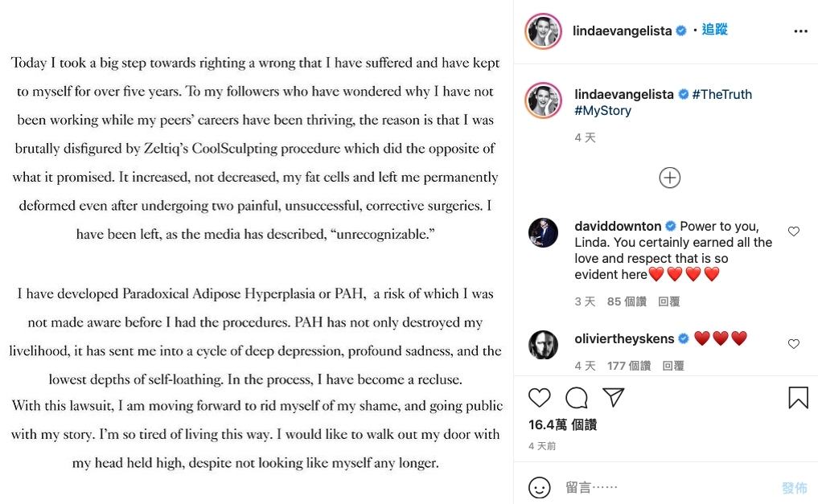Viewport: 818px width, 504px height.
Task: Like the post with the heart icon
Action: coord(540,397)
